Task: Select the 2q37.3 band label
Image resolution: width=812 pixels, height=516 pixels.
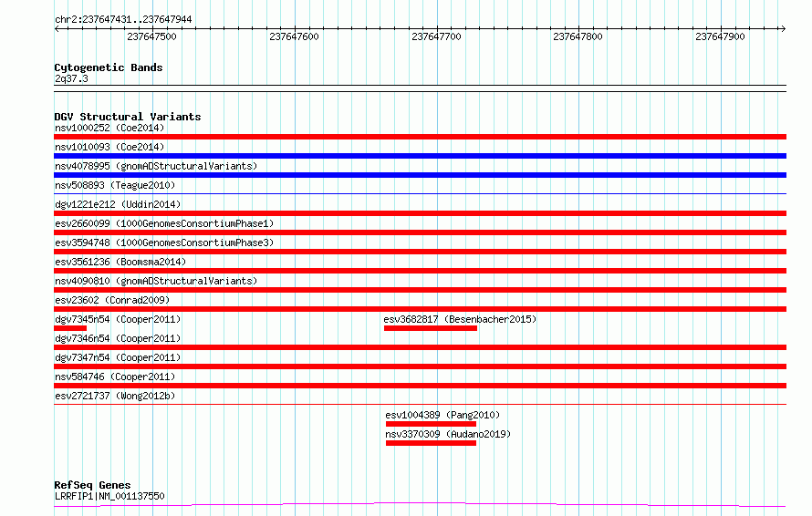Action: 71,78
